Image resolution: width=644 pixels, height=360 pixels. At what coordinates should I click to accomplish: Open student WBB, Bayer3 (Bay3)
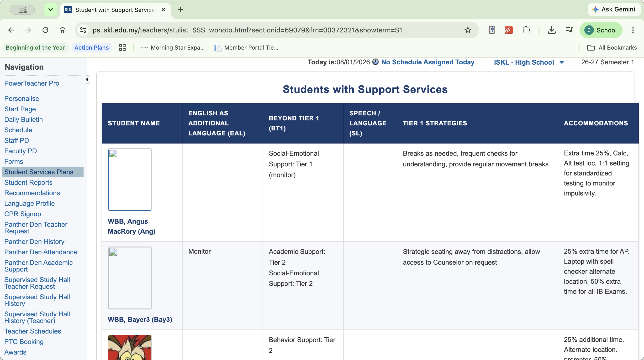140,319
